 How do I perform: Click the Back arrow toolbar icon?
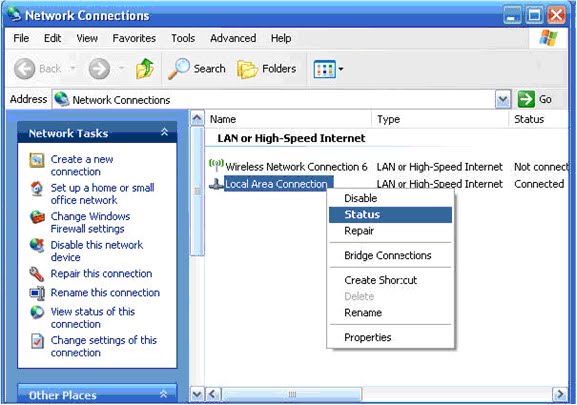click(24, 69)
